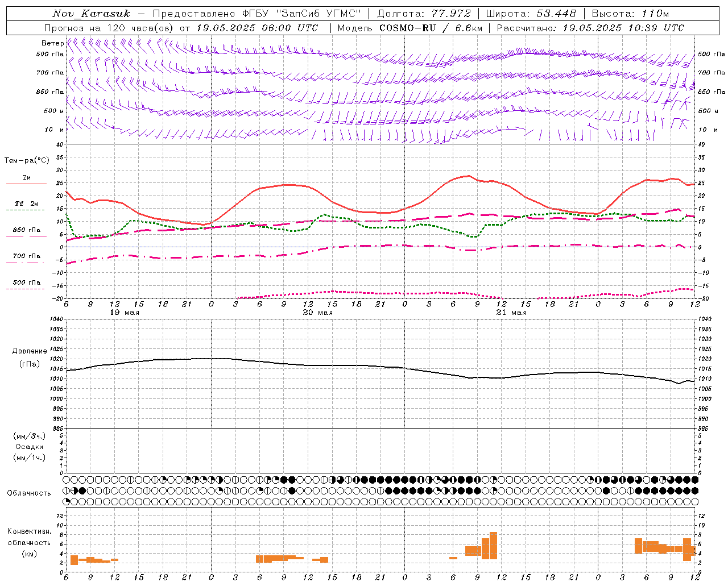Image resolution: width=728 pixels, height=582 pixels.
Task: Click the 'Тем-ра(°C)' temperature label
Action: click(27, 161)
